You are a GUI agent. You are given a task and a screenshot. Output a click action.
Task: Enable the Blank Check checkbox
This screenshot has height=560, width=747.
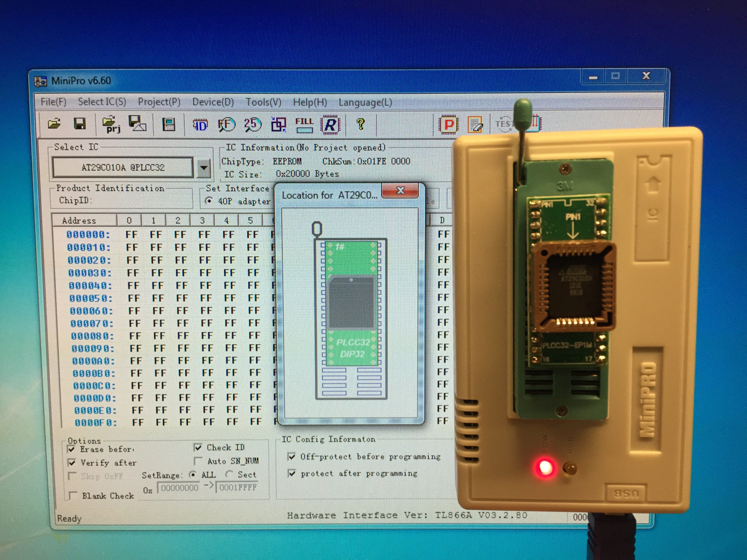click(x=72, y=496)
